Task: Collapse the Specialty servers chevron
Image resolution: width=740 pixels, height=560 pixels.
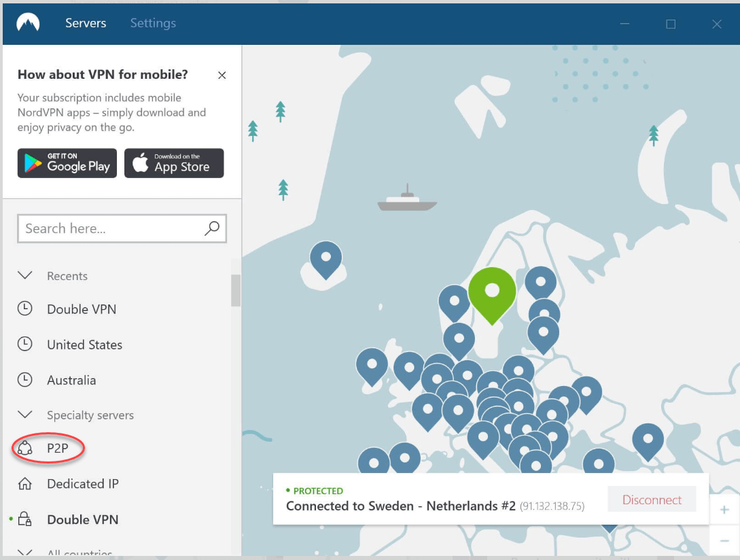Action: pos(24,415)
